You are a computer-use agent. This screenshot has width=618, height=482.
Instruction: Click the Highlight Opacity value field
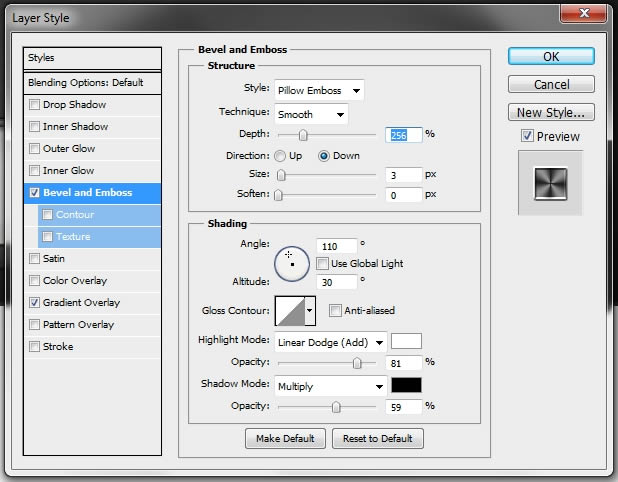tap(404, 363)
